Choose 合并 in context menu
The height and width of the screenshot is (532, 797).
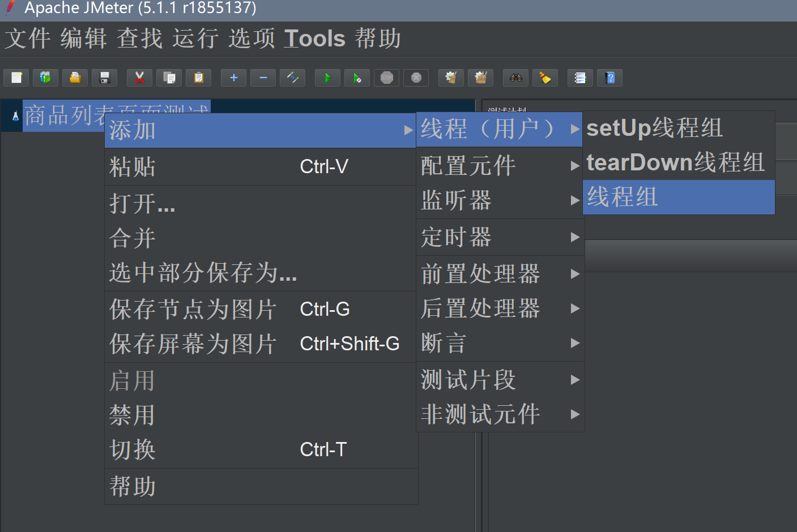[261, 238]
